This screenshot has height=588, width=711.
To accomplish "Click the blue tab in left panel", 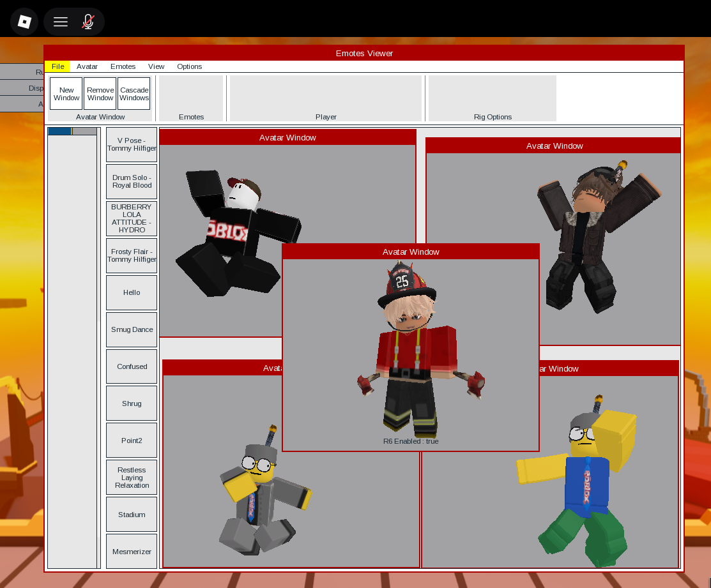I will click(59, 132).
